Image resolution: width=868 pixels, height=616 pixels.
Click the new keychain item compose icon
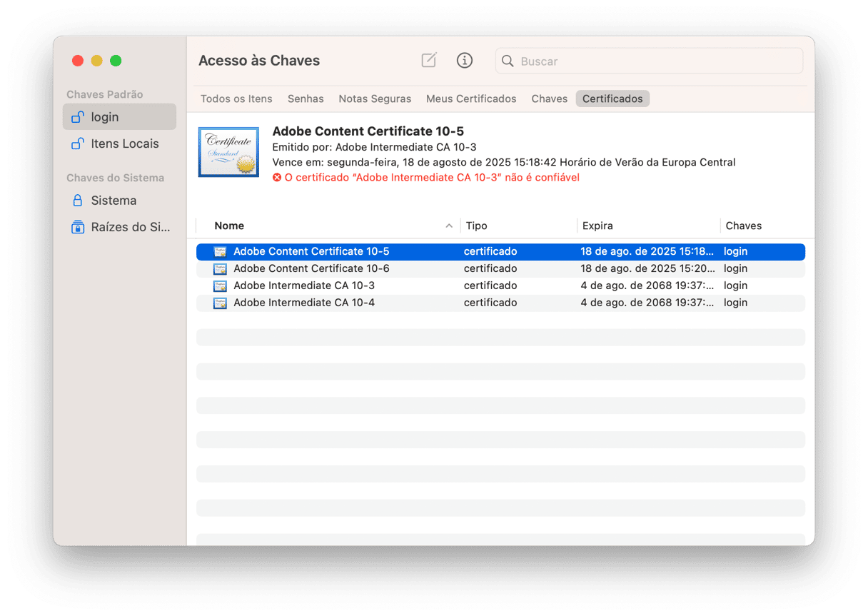coord(428,61)
